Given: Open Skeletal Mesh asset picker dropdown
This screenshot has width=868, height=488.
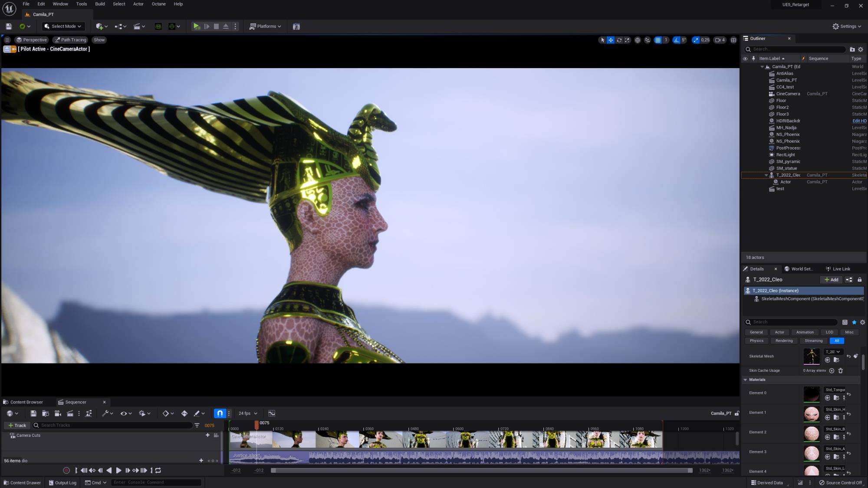Looking at the screenshot, I should pos(833,352).
